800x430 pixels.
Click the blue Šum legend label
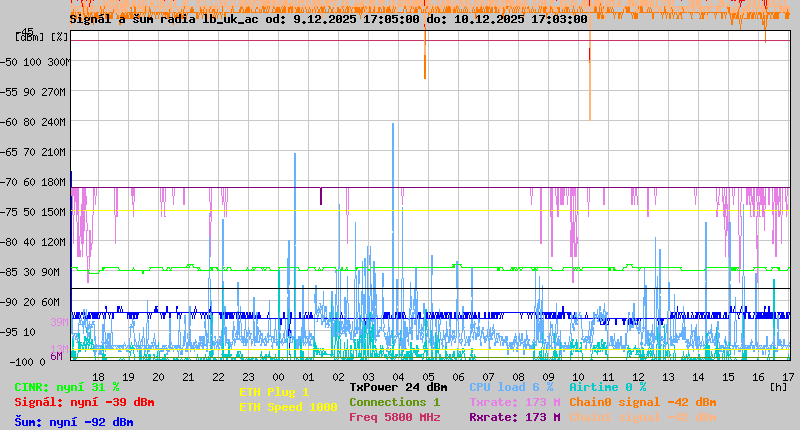[x=74, y=422]
